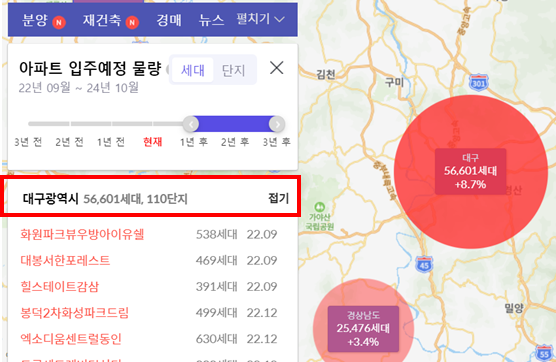Open 화원파크뷰우방아이유쉘 apartment link
The height and width of the screenshot is (362, 556).
(x=82, y=234)
